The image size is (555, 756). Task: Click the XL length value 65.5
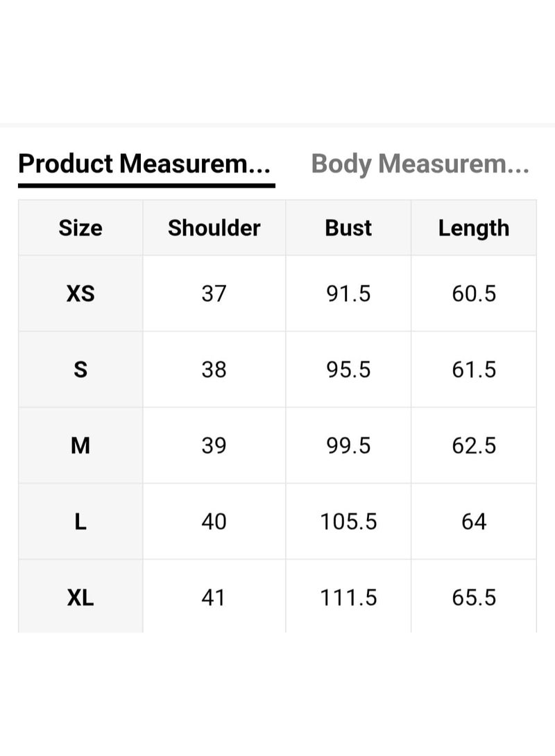(x=474, y=597)
